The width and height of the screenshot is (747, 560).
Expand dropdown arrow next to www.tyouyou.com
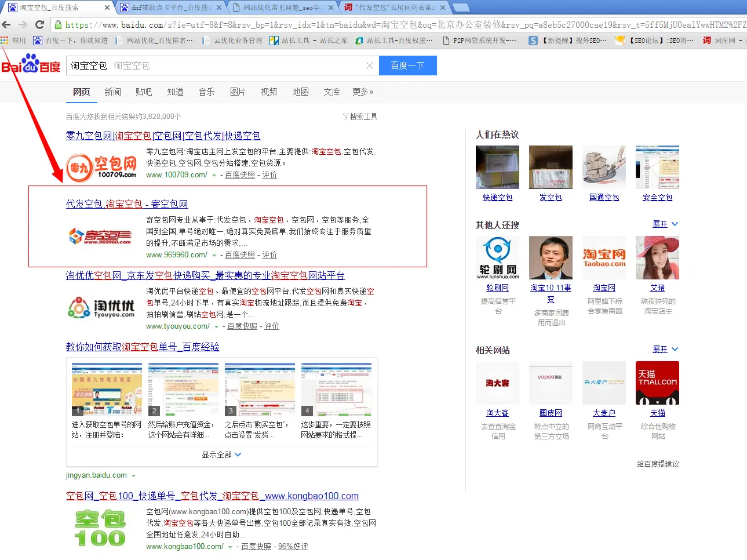coord(216,327)
